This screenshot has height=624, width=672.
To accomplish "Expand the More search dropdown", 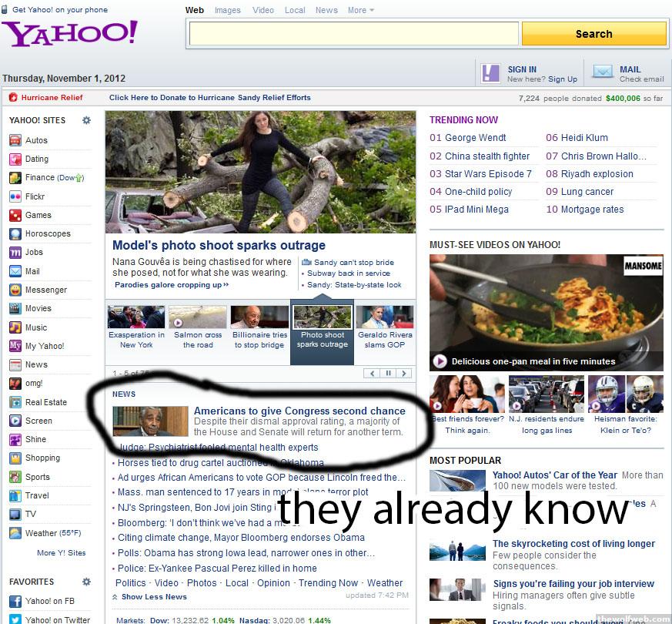I will [x=360, y=10].
